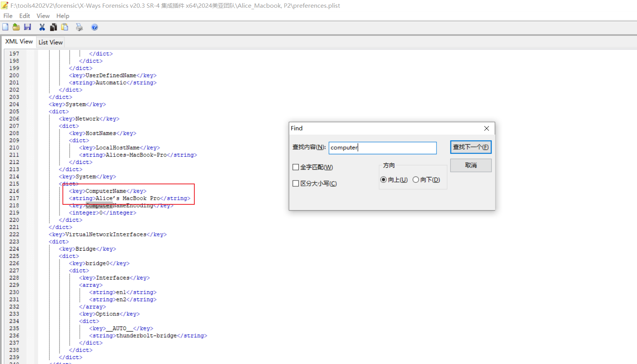Click the LocalHostName key line
The width and height of the screenshot is (637, 364).
[x=120, y=148]
